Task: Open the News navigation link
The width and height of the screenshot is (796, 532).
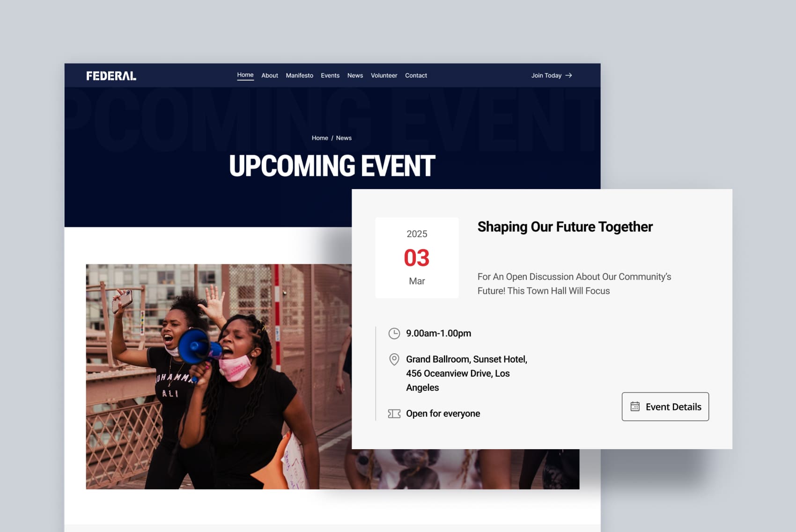Action: (x=355, y=75)
